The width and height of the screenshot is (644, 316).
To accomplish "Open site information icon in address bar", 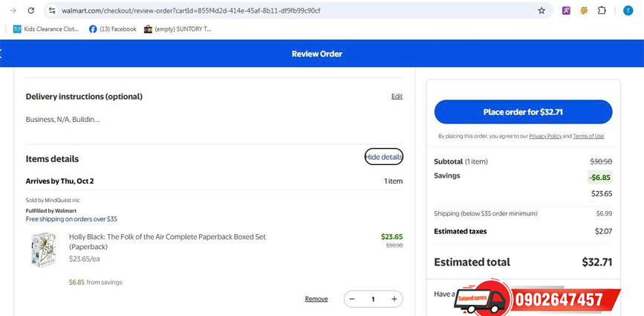I will point(52,10).
